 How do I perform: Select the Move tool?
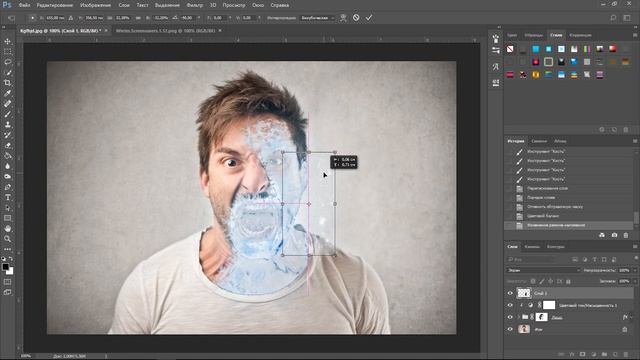click(x=8, y=41)
